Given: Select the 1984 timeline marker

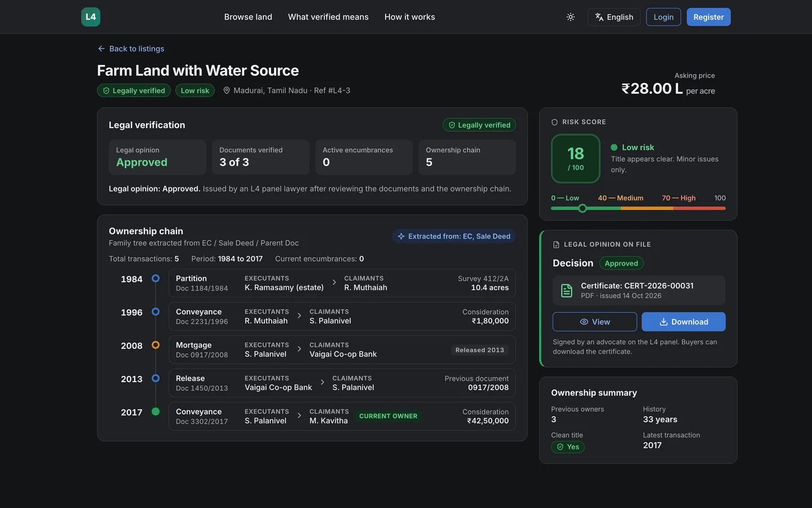Looking at the screenshot, I should 156,278.
